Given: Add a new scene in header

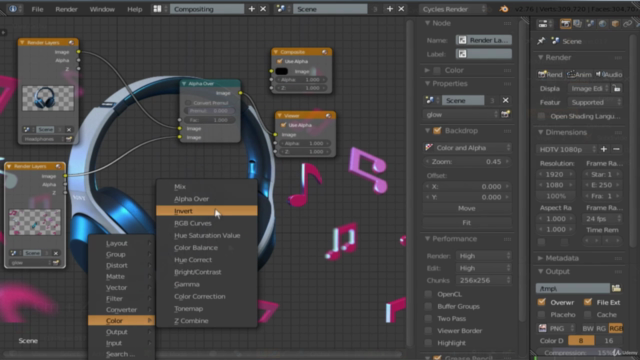Looking at the screenshot, I should pos(389,9).
